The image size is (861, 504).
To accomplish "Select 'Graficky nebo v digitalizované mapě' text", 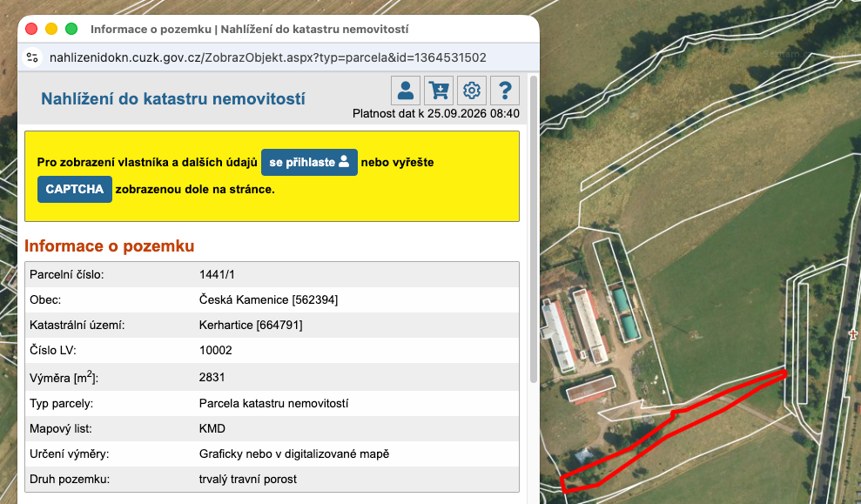I will click(x=294, y=454).
